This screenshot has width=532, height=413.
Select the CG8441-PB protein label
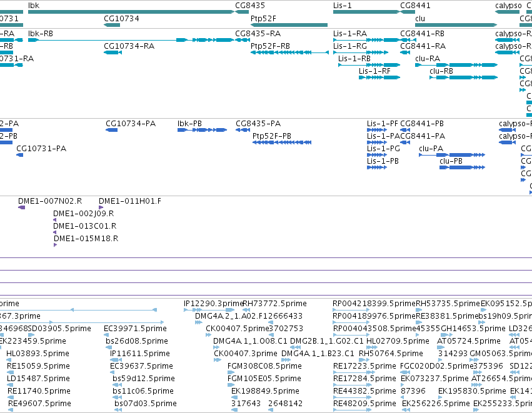tap(422, 124)
